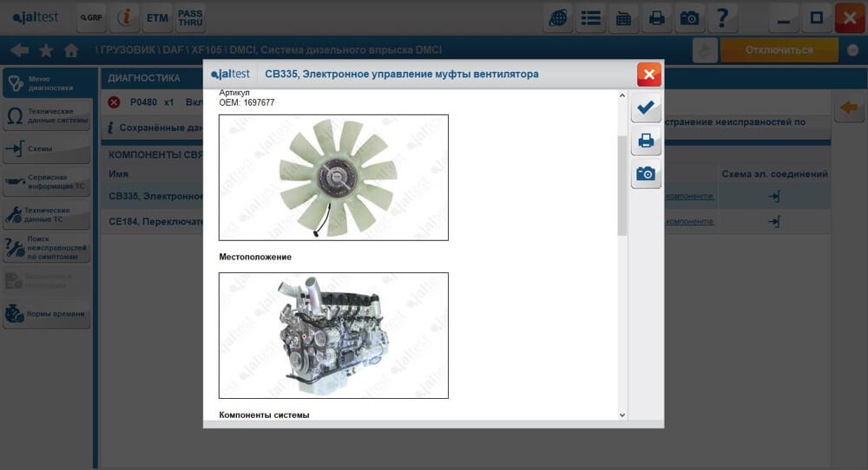
Task: Click dialog scrollbar up arrow
Action: tap(622, 95)
